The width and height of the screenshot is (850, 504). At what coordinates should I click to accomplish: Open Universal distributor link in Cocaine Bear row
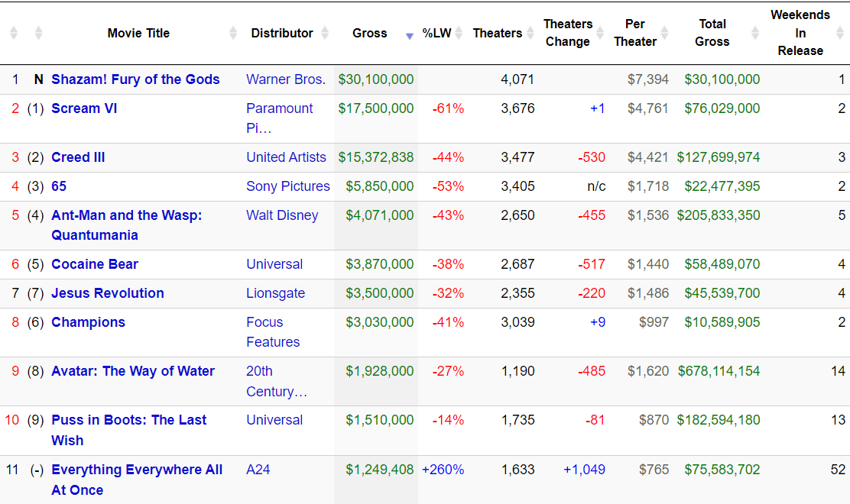point(274,264)
